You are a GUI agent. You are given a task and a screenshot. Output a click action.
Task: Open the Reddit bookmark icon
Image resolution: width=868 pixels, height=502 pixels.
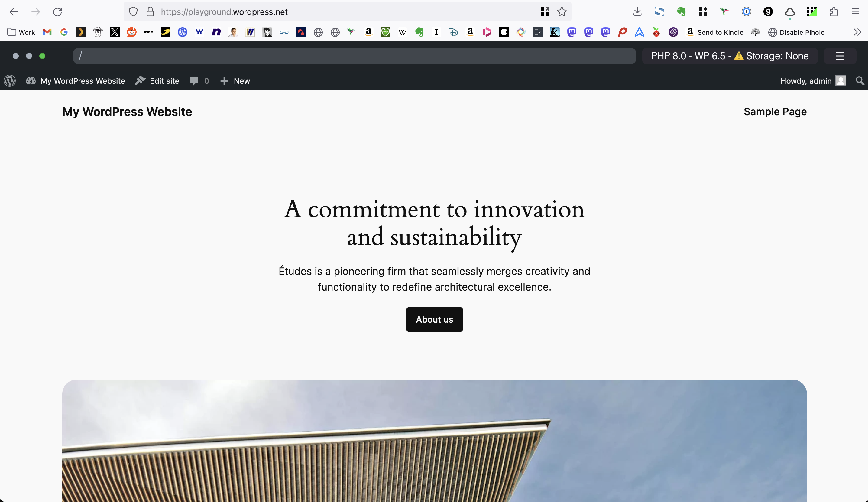pos(131,32)
